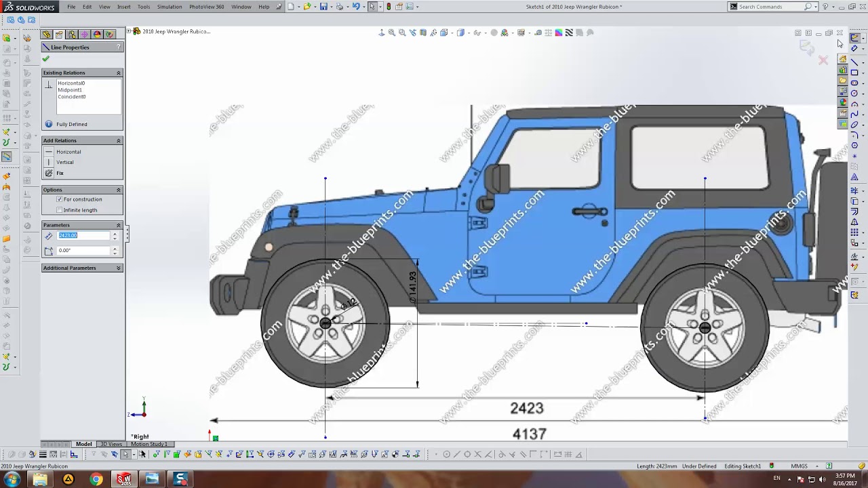Image resolution: width=868 pixels, height=488 pixels.
Task: Open the DimXpertManager tab
Action: tap(84, 34)
